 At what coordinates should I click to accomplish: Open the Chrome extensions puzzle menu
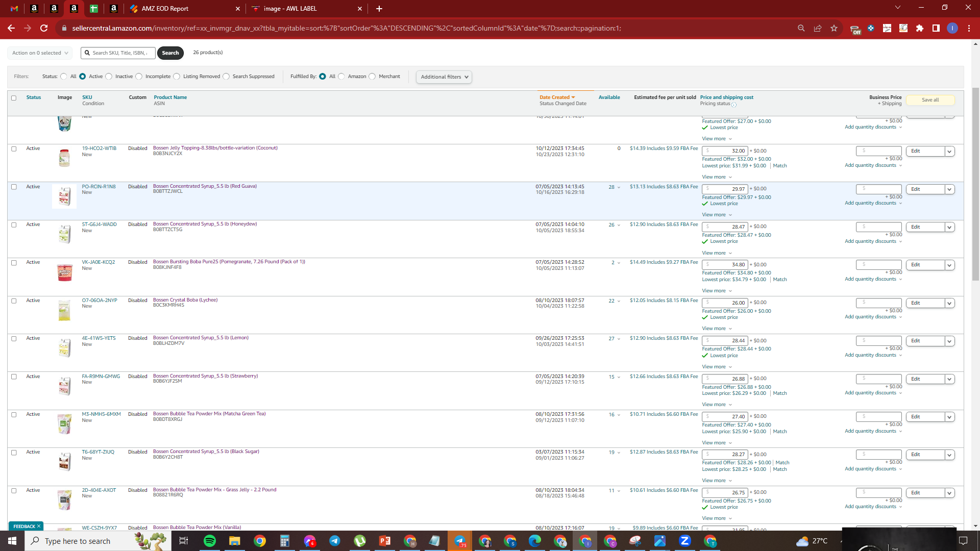click(920, 28)
